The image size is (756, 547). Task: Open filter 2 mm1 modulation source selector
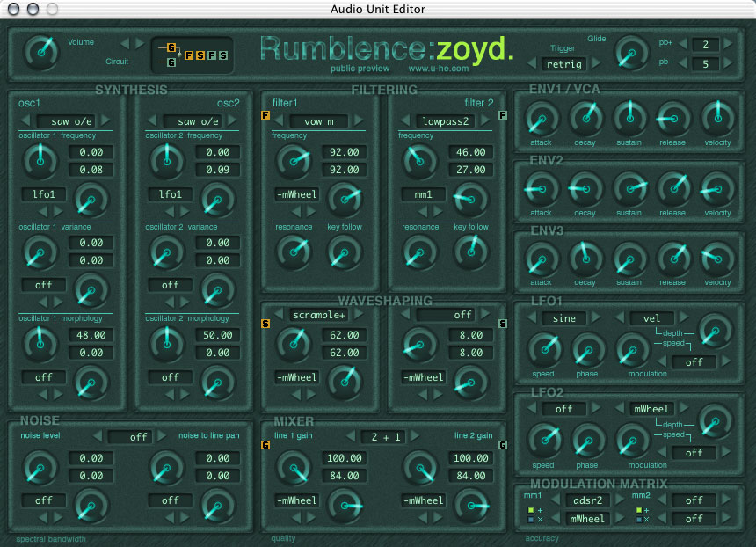point(423,194)
